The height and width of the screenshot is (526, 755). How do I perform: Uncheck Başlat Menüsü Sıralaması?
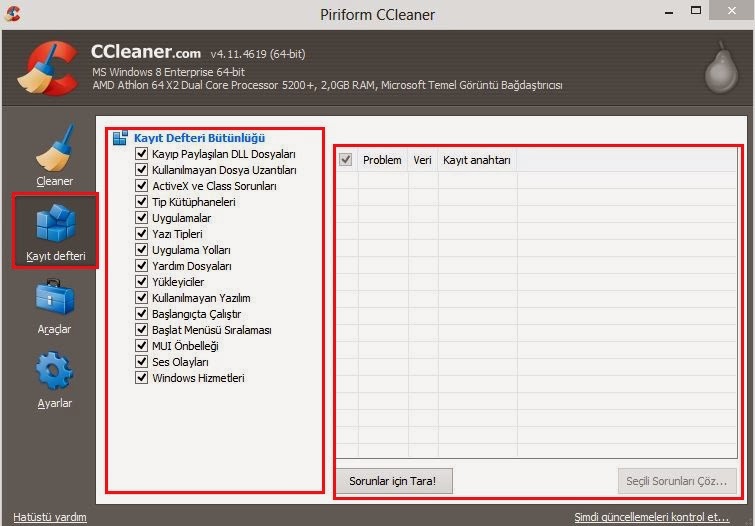(141, 329)
